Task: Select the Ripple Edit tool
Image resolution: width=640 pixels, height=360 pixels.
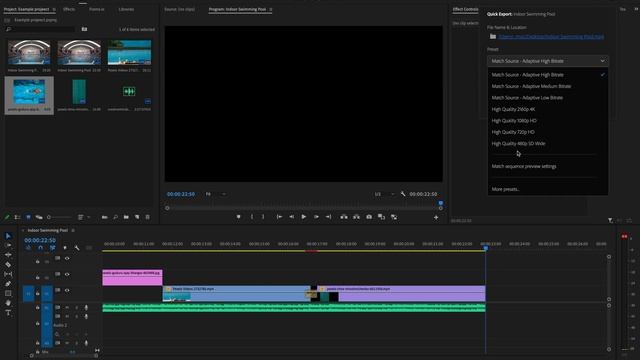Action: 8,255
